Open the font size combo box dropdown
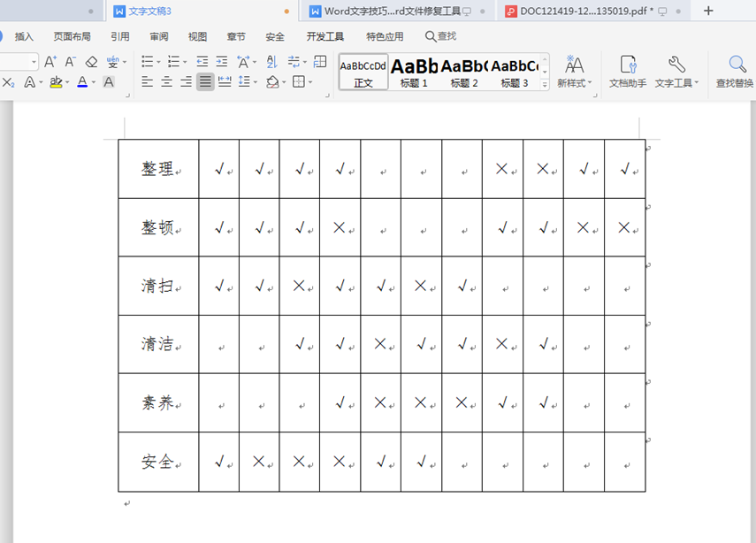The image size is (756, 543). coord(34,62)
